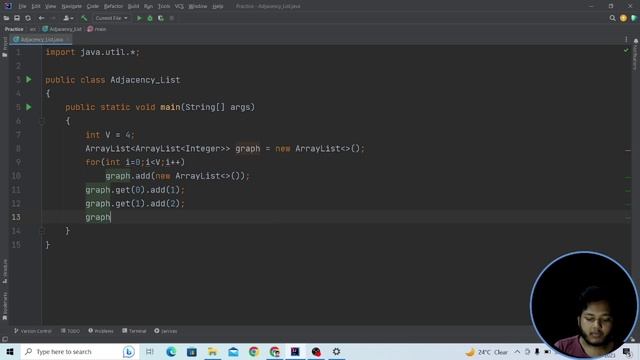Image resolution: width=640 pixels, height=360 pixels.
Task: Run with coverage icon in toolbar
Action: (x=161, y=18)
